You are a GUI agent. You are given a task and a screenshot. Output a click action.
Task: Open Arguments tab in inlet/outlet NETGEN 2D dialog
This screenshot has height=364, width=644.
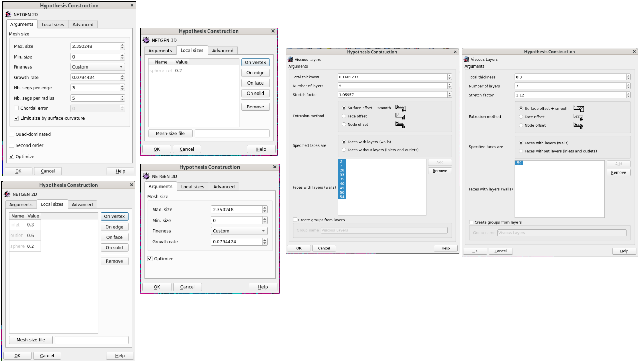click(21, 205)
